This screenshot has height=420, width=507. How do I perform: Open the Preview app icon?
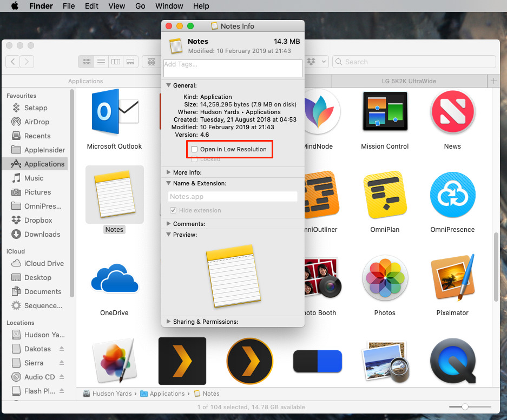[385, 361]
